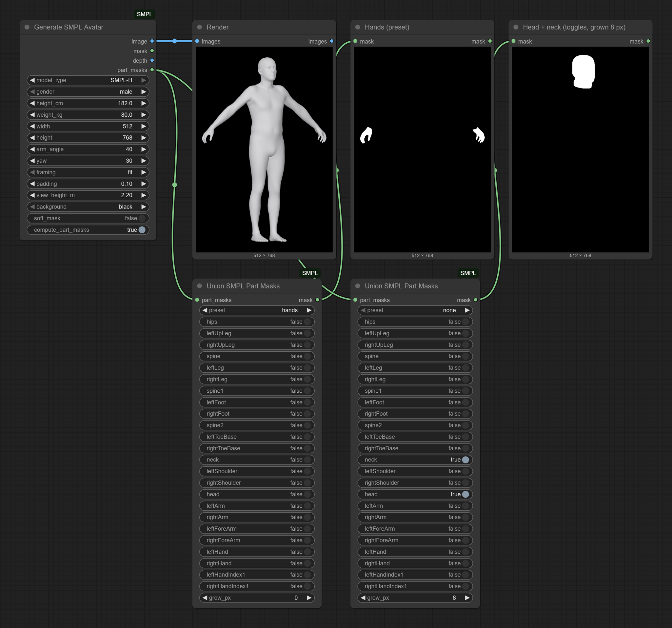672x628 pixels.
Task: Click the depth output port on Generate SMPL Avatar
Action: click(x=152, y=61)
